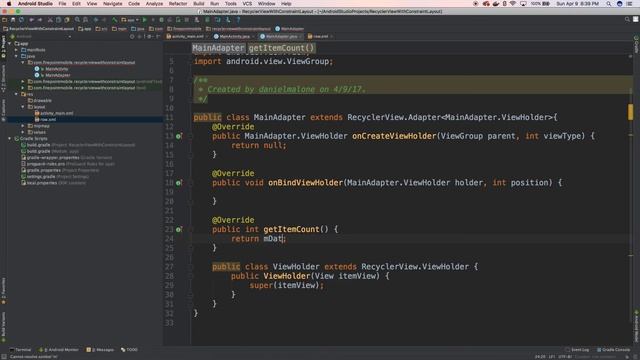Open the Refactor menu
Image resolution: width=640 pixels, height=360 pixels.
pos(178,4)
